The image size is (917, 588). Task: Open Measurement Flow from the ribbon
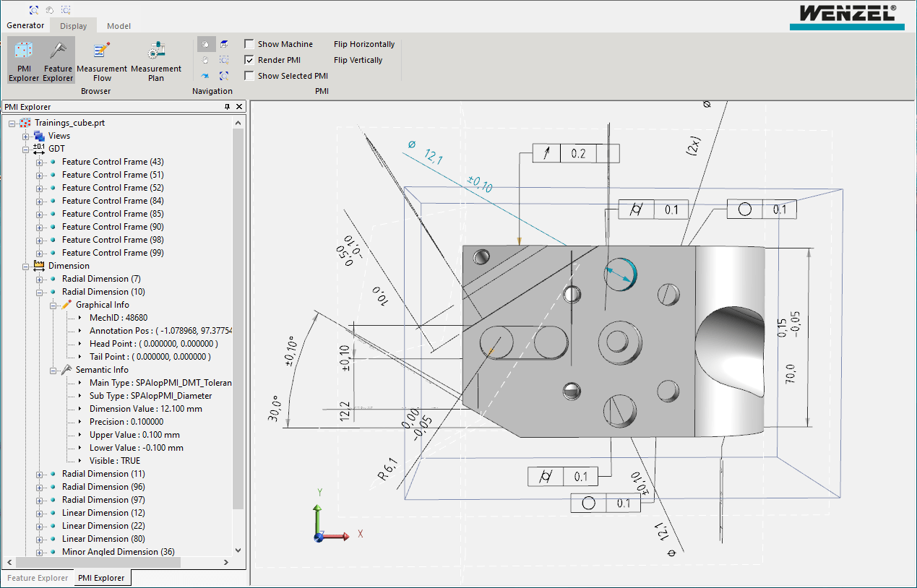102,61
